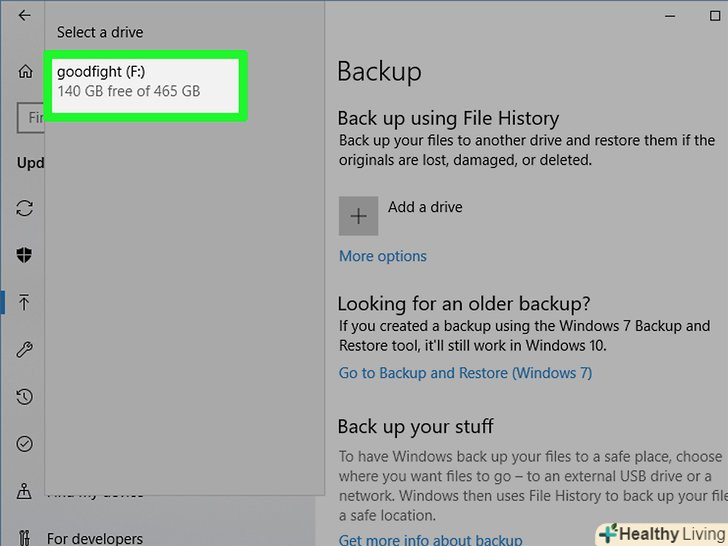Open Activation checkmark-circle icon in sidebar

[25, 444]
